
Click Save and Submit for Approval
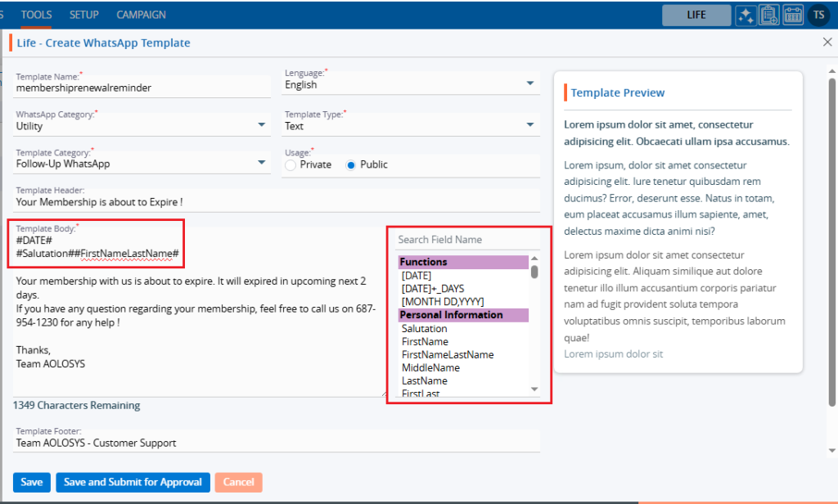click(133, 482)
